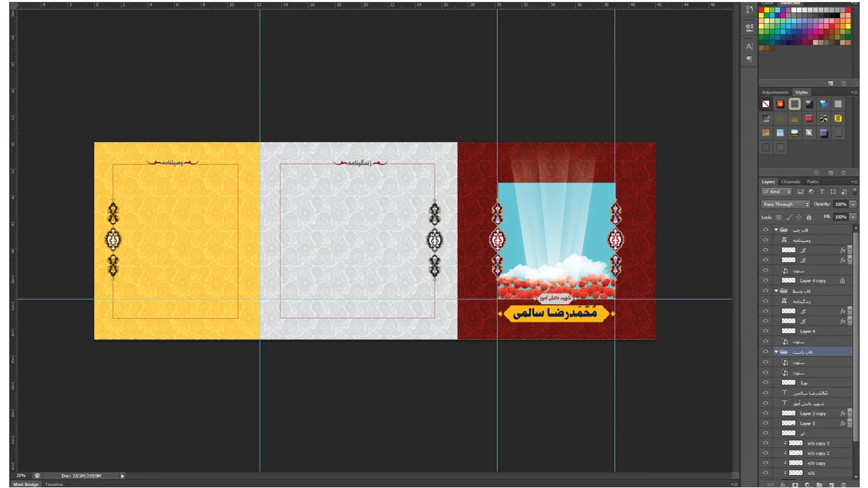Click the delete swatch trash icon
This screenshot has width=868, height=488.
click(x=843, y=83)
